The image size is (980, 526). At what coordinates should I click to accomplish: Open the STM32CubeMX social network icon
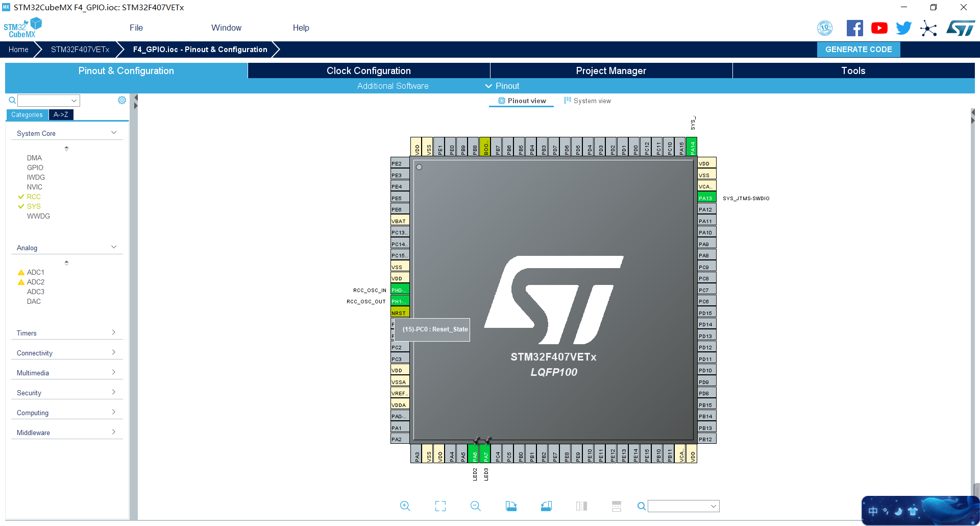pyautogui.click(x=928, y=28)
